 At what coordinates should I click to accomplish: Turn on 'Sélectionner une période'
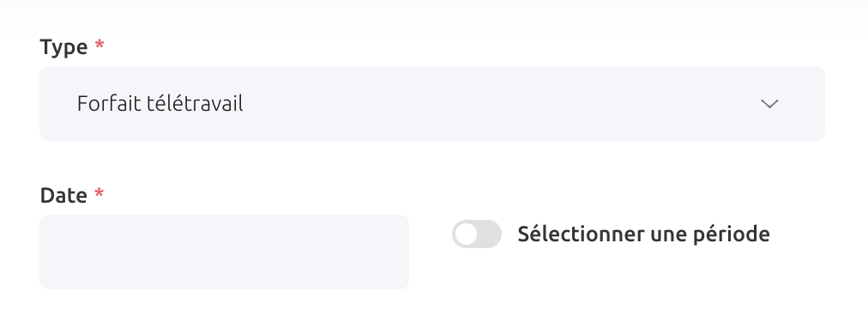477,234
